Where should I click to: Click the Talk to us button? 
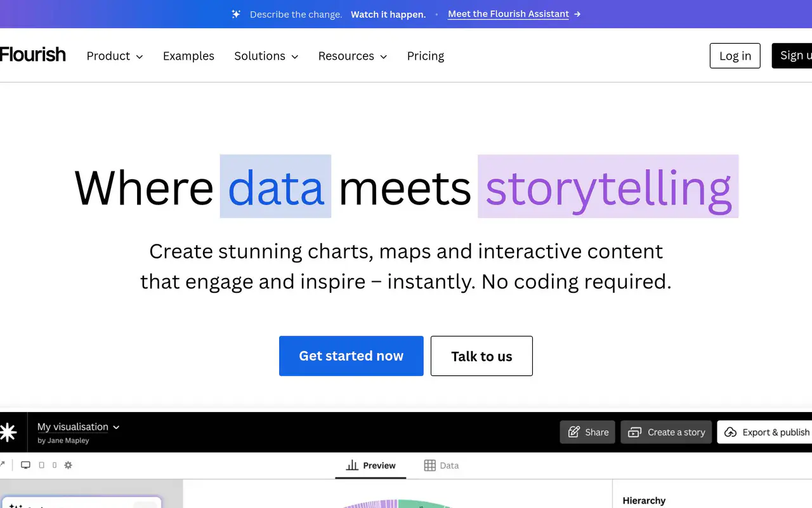click(x=481, y=356)
